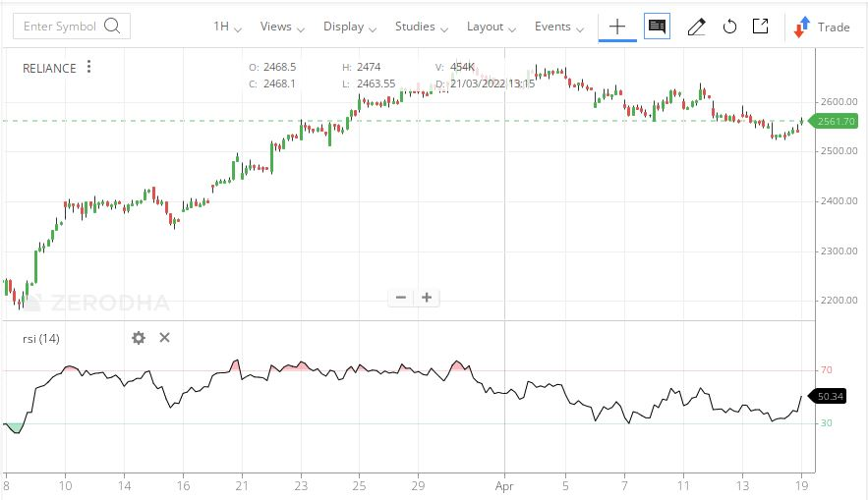This screenshot has width=868, height=500.
Task: Zoom in chart with plus button
Action: point(427,298)
